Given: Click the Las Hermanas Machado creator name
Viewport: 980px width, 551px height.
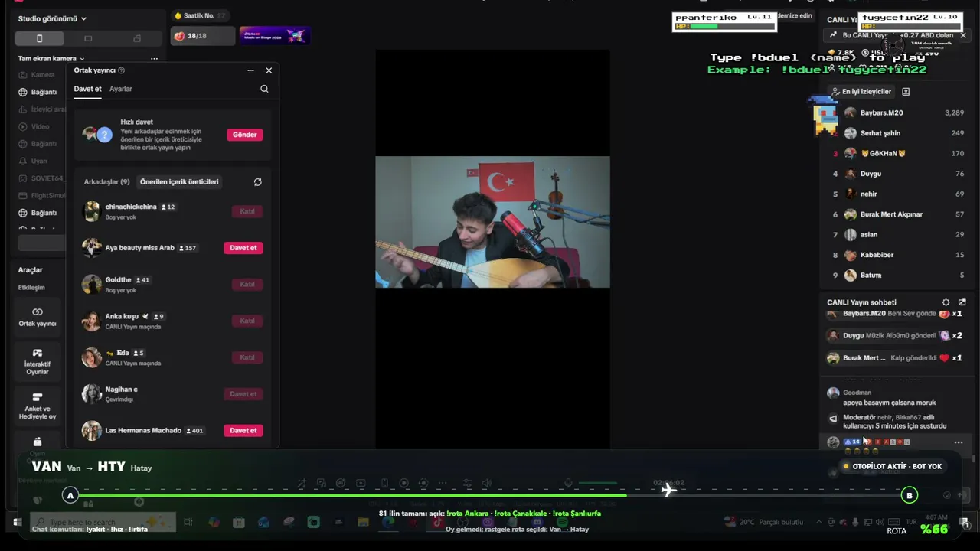Looking at the screenshot, I should coord(143,430).
